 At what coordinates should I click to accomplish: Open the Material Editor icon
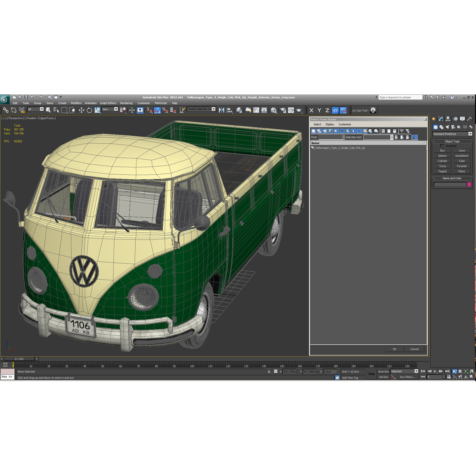click(274, 110)
